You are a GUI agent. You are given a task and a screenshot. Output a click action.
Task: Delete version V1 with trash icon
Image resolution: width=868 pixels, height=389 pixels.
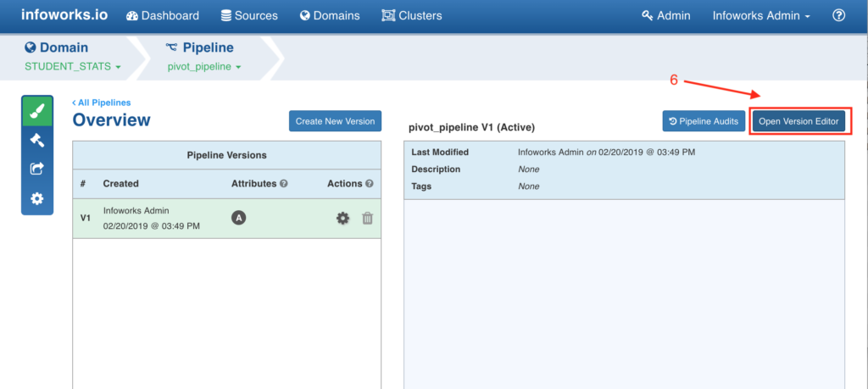[x=368, y=219]
